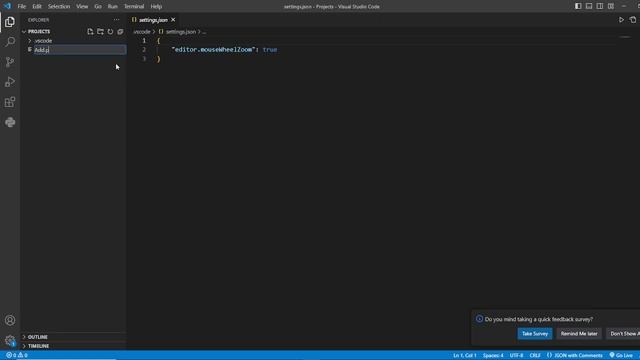Open the Manage settings gear
This screenshot has width=640, height=360.
pos(10,340)
